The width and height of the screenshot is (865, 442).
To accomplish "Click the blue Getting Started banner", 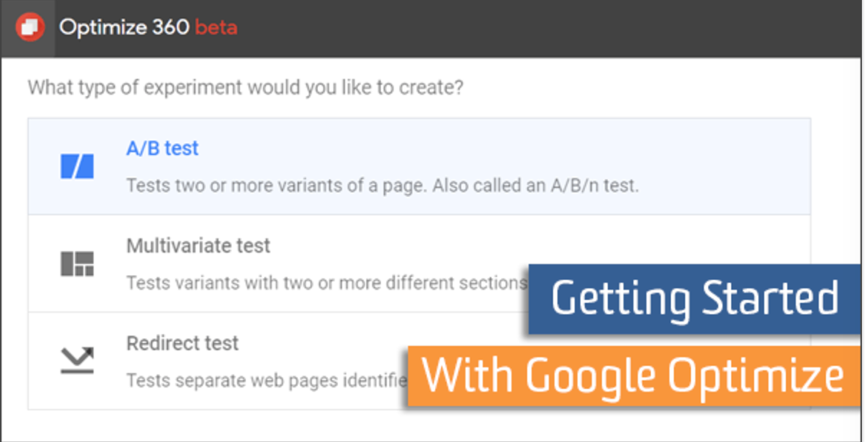I will (695, 299).
